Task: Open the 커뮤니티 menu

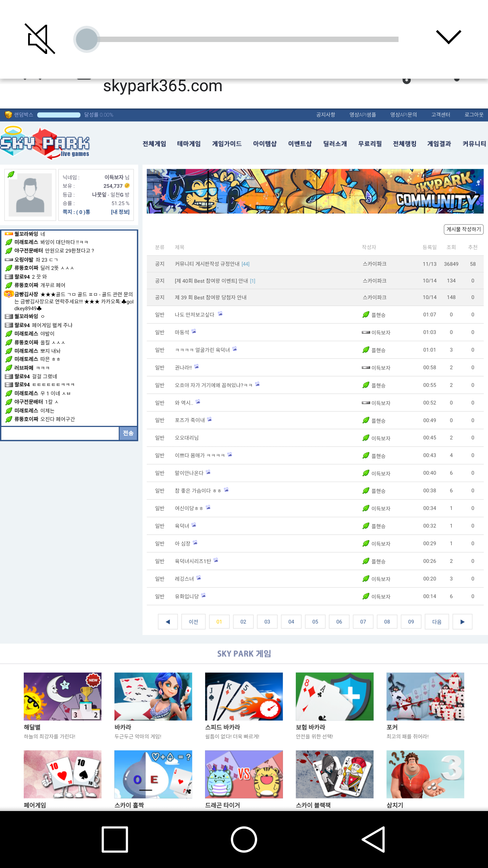Action: click(x=474, y=144)
